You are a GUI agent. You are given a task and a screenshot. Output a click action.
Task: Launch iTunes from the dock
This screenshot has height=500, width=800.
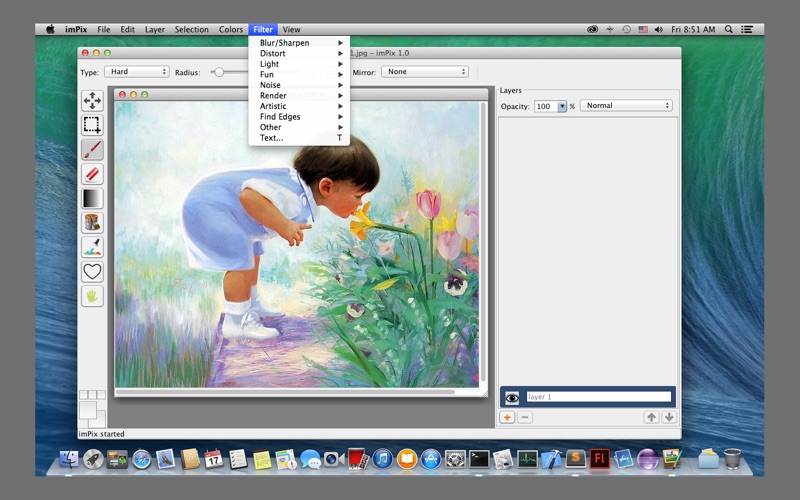(383, 459)
